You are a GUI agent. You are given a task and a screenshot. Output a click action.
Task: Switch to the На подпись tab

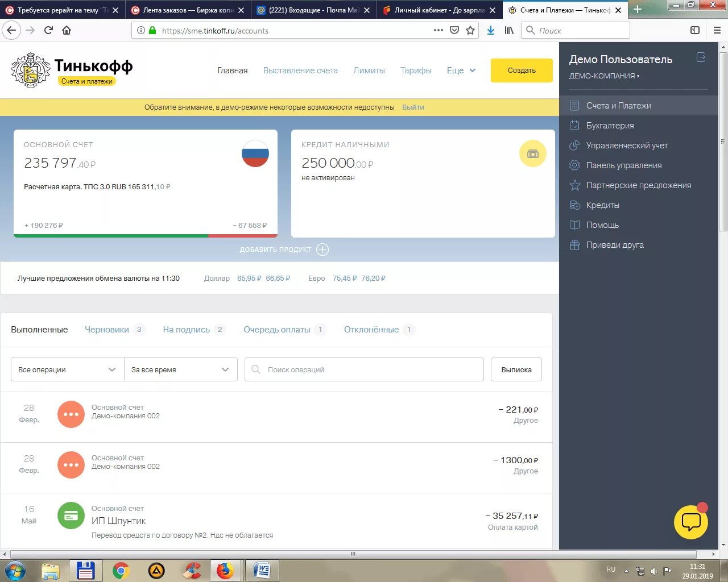[194, 330]
